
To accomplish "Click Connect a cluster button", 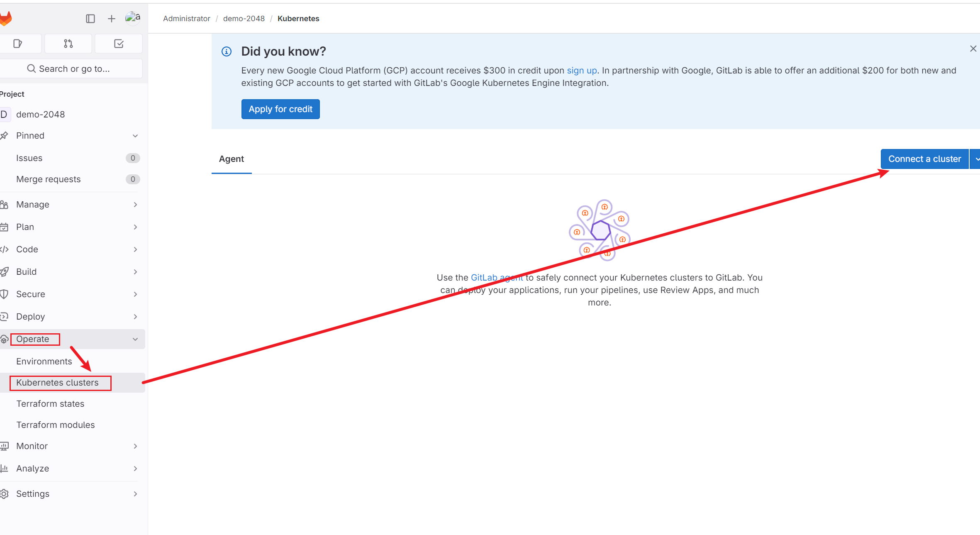I will pyautogui.click(x=924, y=159).
